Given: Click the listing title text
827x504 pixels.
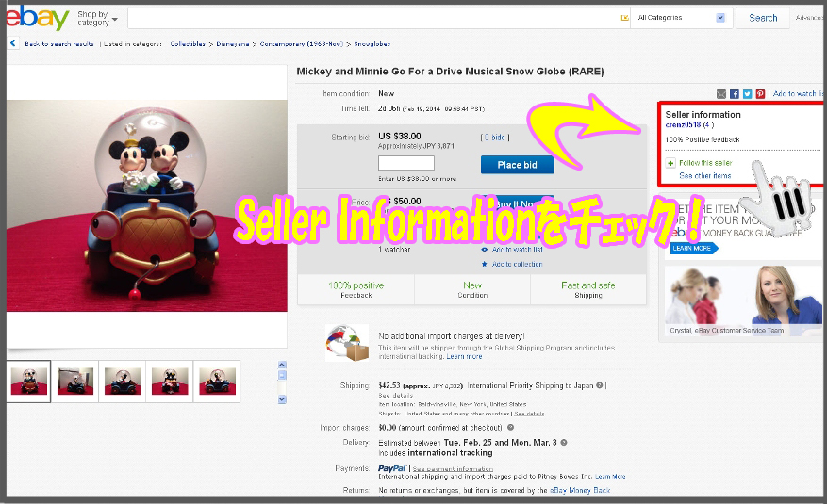Looking at the screenshot, I should tap(450, 72).
